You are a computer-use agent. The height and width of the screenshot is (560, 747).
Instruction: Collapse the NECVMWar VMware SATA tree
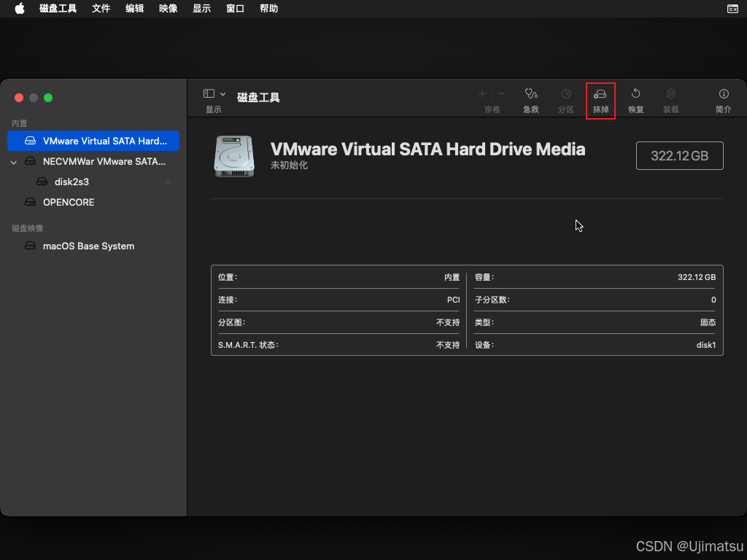14,163
